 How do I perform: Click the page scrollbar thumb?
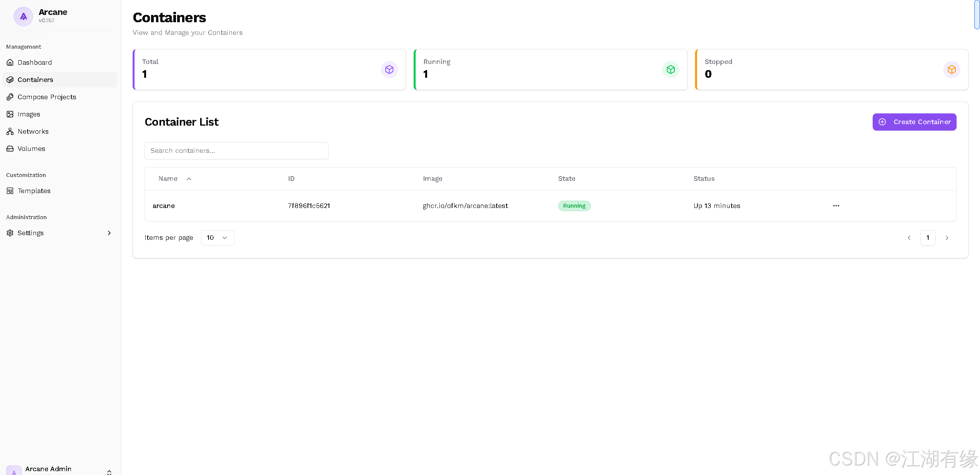pos(977,15)
